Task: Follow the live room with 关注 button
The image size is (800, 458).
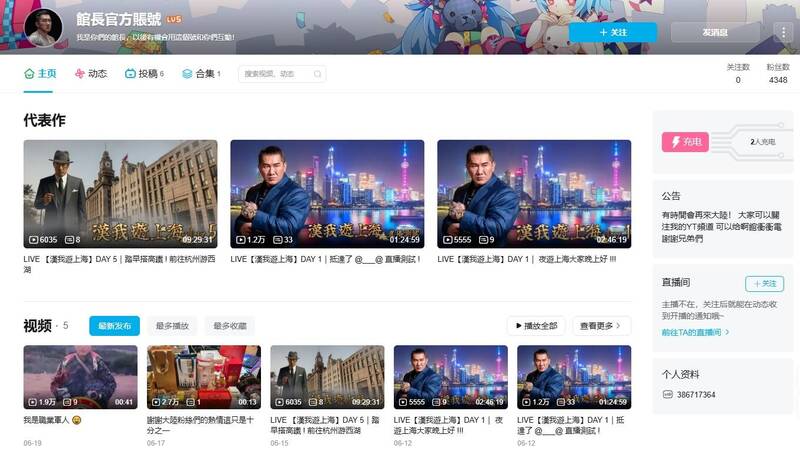Action: coord(764,284)
